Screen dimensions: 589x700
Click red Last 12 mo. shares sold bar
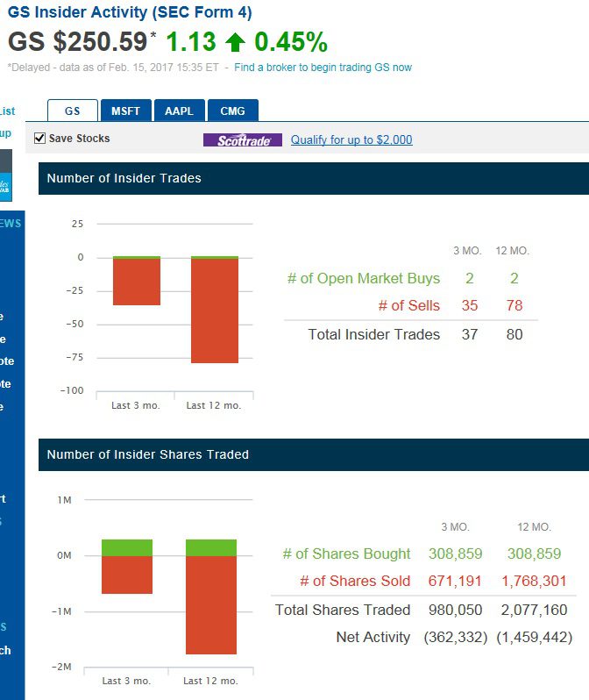tap(211, 605)
